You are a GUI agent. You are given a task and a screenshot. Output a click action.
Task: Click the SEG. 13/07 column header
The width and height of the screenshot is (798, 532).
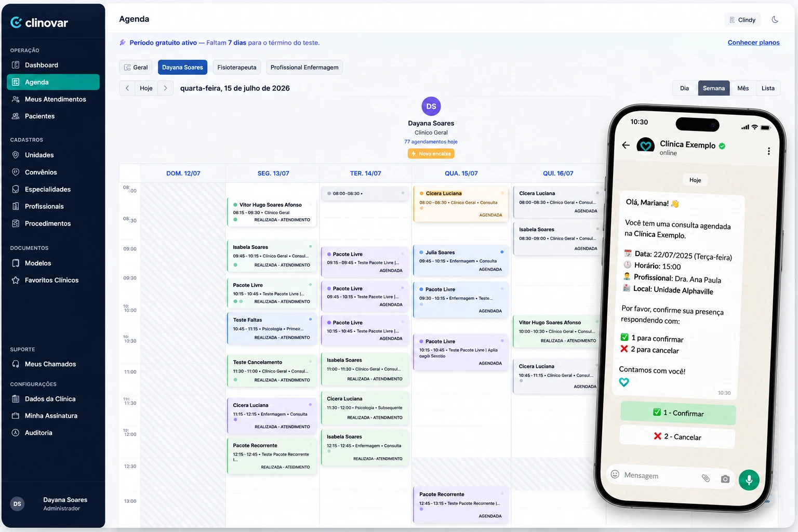273,174
